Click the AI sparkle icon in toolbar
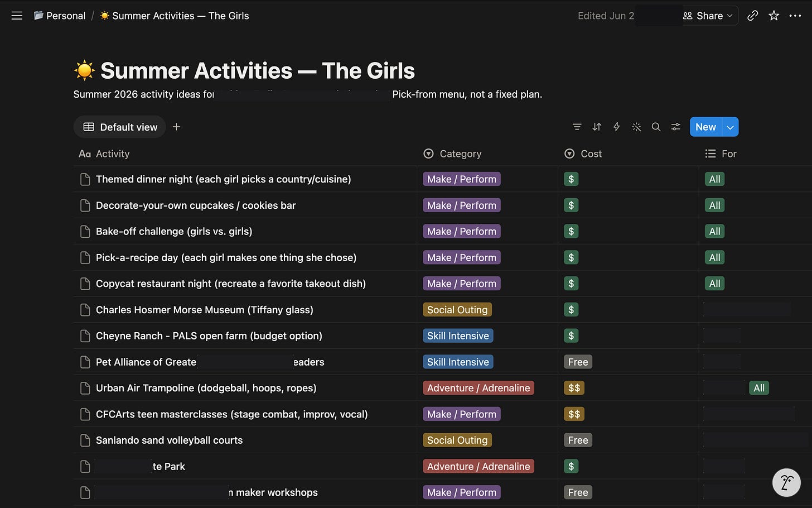 [x=636, y=127]
